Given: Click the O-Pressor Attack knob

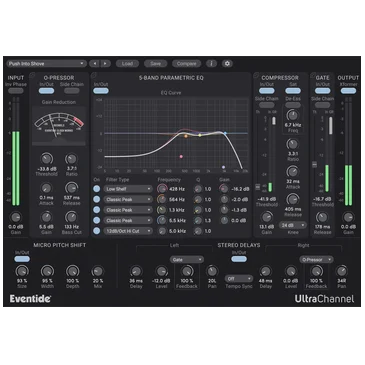Looking at the screenshot, I should [46, 188].
